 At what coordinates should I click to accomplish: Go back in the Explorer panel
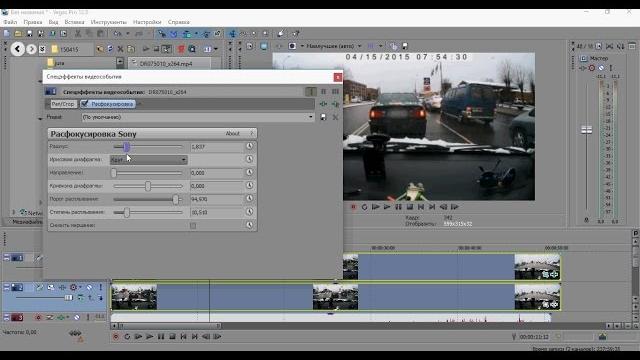pyautogui.click(x=17, y=49)
